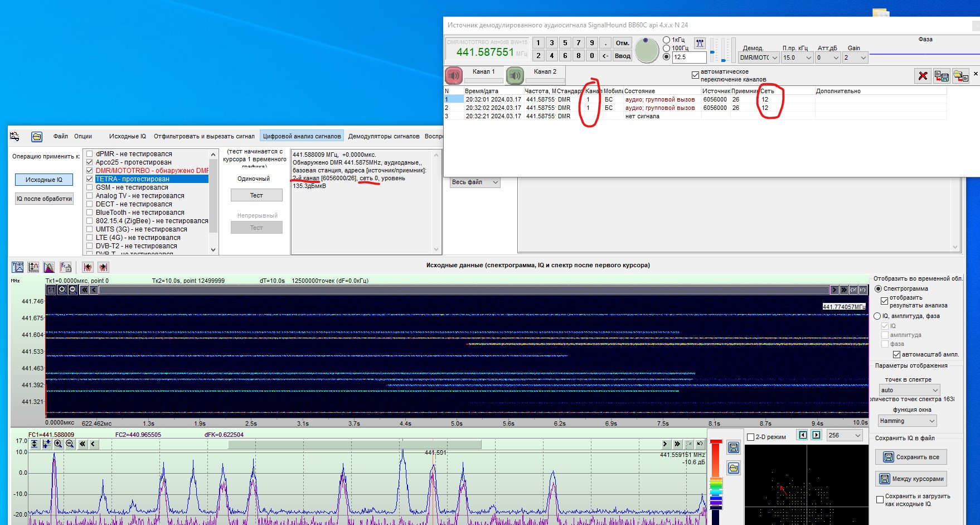The height and width of the screenshot is (525, 980).
Task: Open the Демодуляторы сигналов tab
Action: 384,136
